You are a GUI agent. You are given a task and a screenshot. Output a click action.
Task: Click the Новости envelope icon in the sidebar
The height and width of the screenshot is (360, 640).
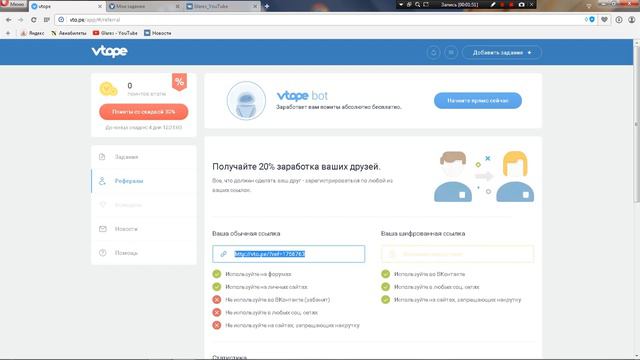coord(102,229)
